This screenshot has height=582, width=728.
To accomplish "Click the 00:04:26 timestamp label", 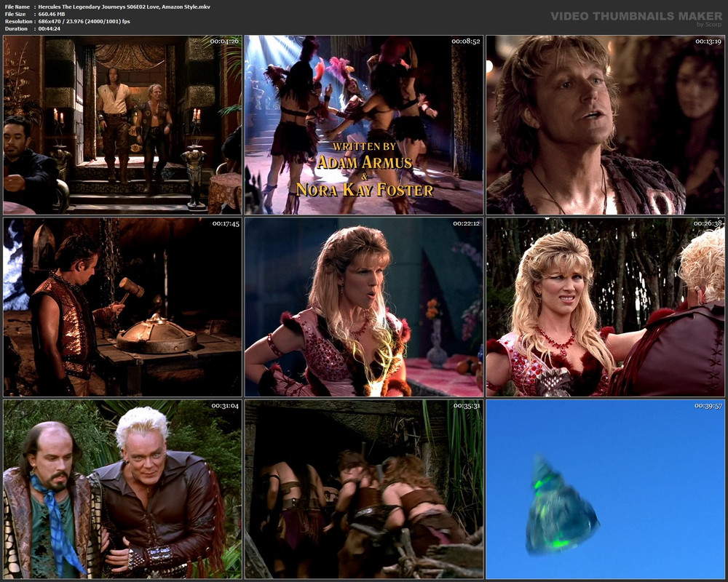I will click(224, 41).
